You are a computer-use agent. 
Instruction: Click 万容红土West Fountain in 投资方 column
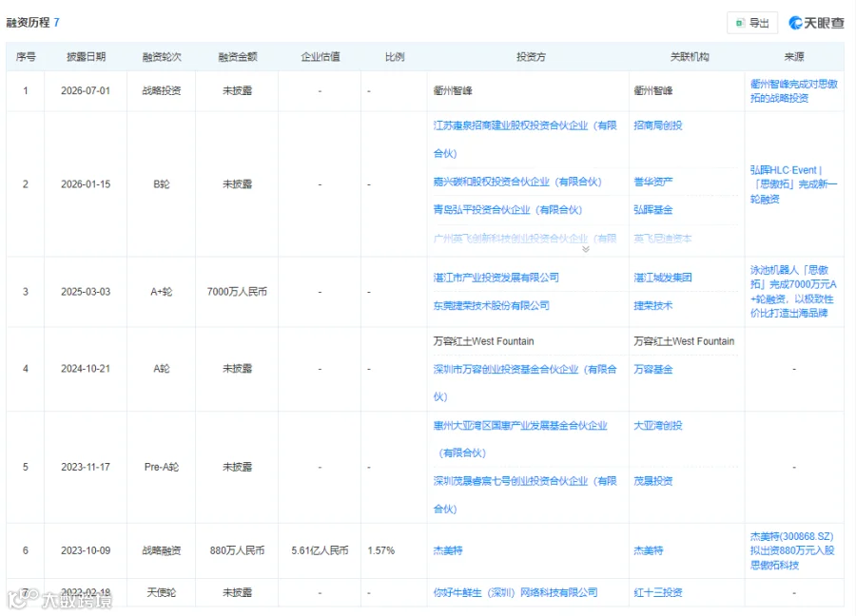[x=484, y=341]
